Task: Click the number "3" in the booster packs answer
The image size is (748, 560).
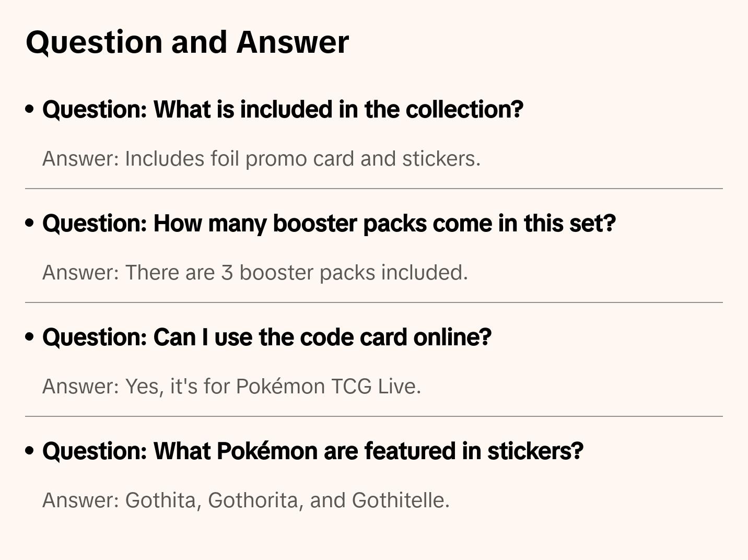Action: point(227,273)
